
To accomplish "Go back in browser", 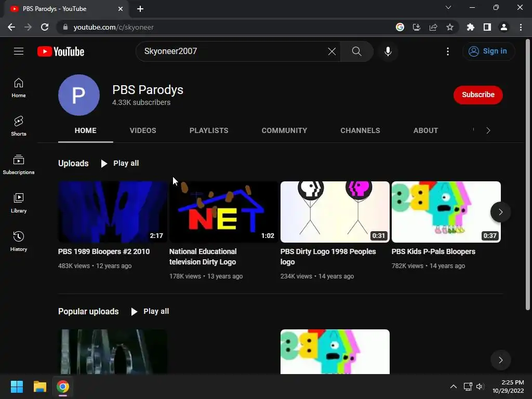I will tap(11, 27).
